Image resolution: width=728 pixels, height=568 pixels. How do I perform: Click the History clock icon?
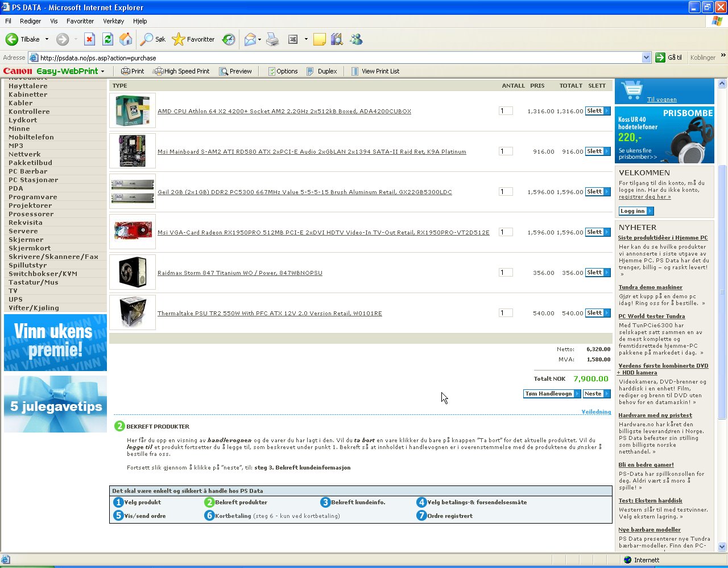[x=229, y=39]
